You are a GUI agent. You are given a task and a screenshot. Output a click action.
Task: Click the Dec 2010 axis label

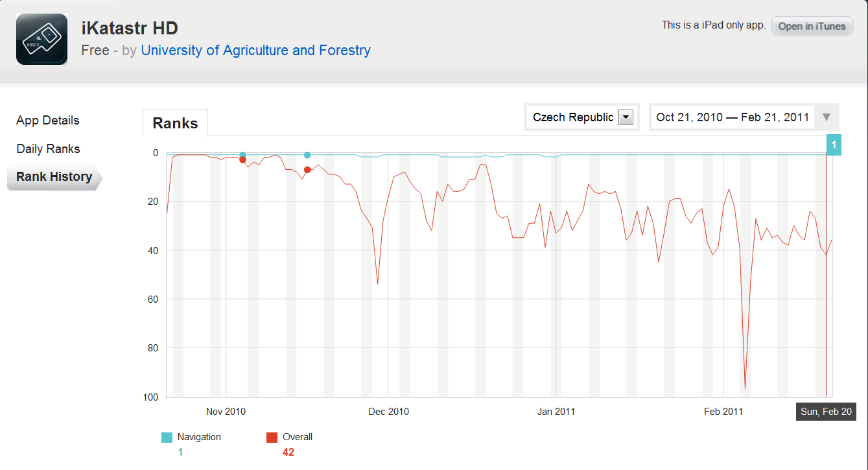388,412
